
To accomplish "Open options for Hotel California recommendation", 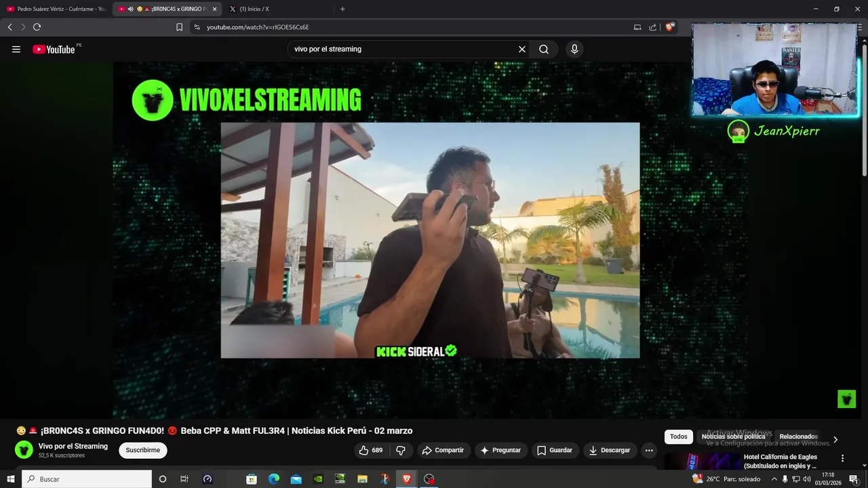I will [842, 458].
